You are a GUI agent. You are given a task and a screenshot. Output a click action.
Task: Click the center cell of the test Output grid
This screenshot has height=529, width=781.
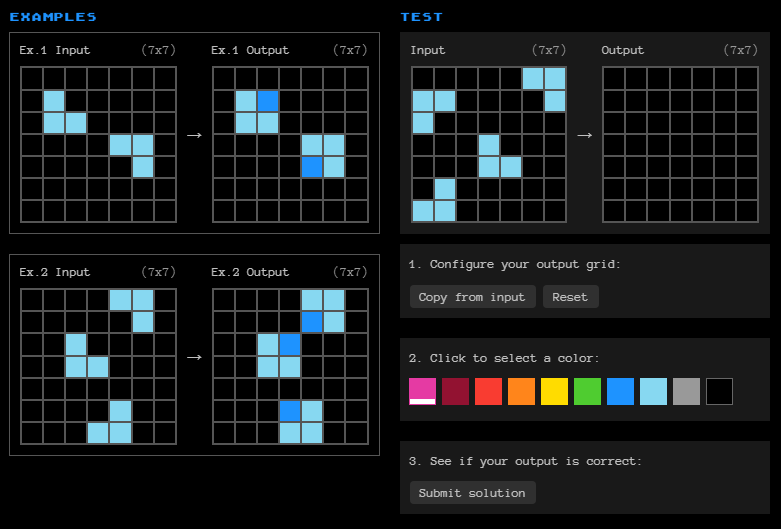[x=680, y=145]
